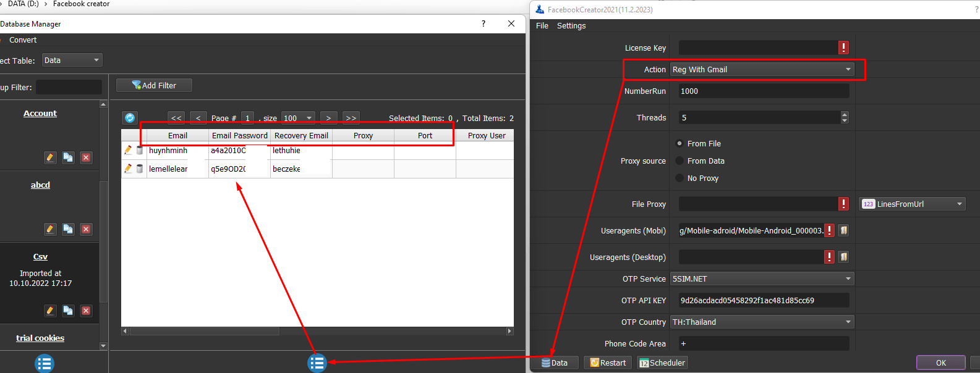The image size is (980, 373).
Task: Click the round list icon below the data table
Action: [317, 363]
